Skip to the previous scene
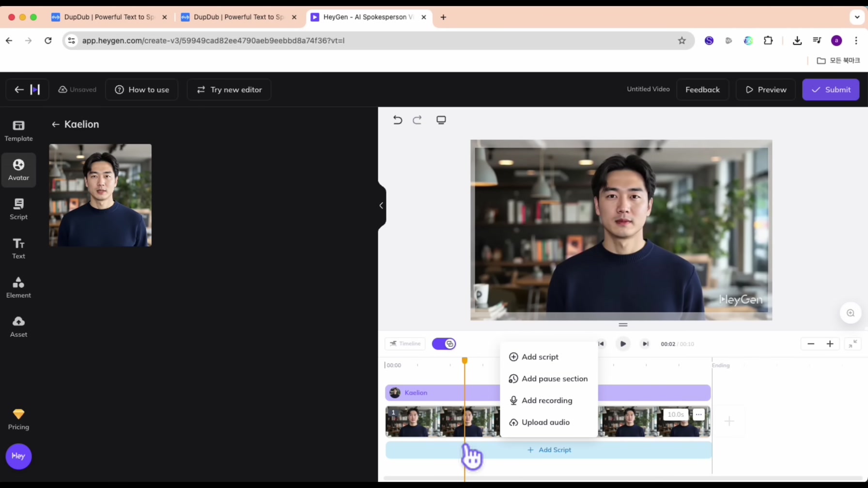This screenshot has height=488, width=868. tap(601, 344)
